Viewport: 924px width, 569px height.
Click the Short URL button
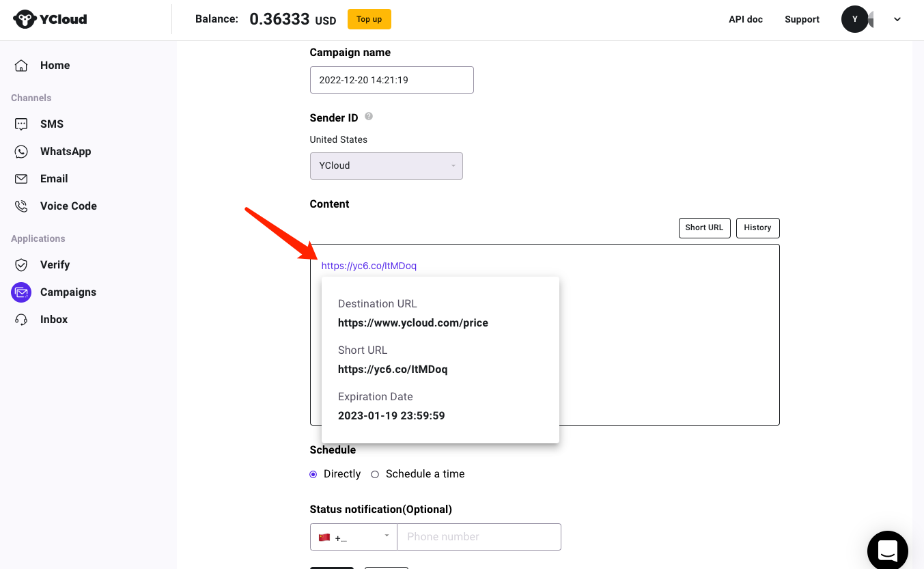704,228
